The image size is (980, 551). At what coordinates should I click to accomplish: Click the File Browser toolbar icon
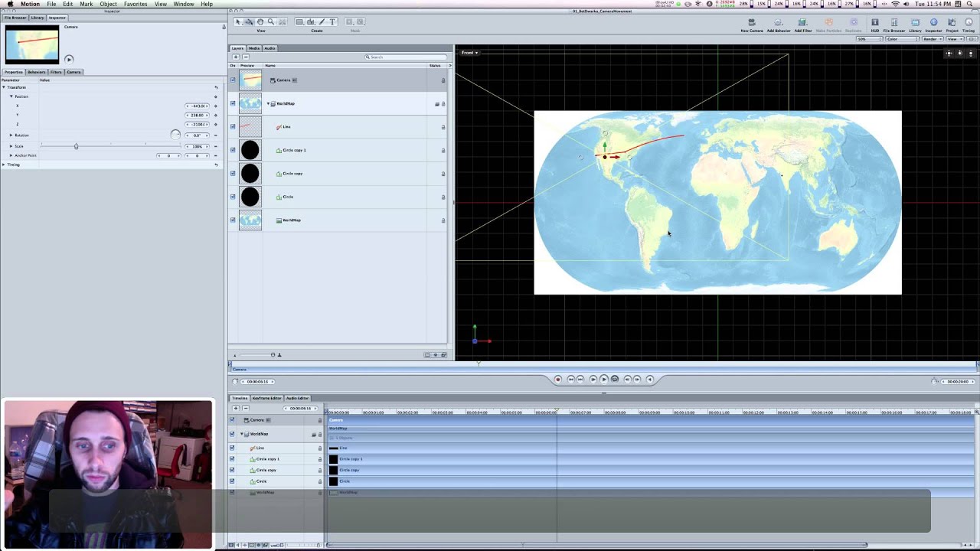(x=893, y=25)
